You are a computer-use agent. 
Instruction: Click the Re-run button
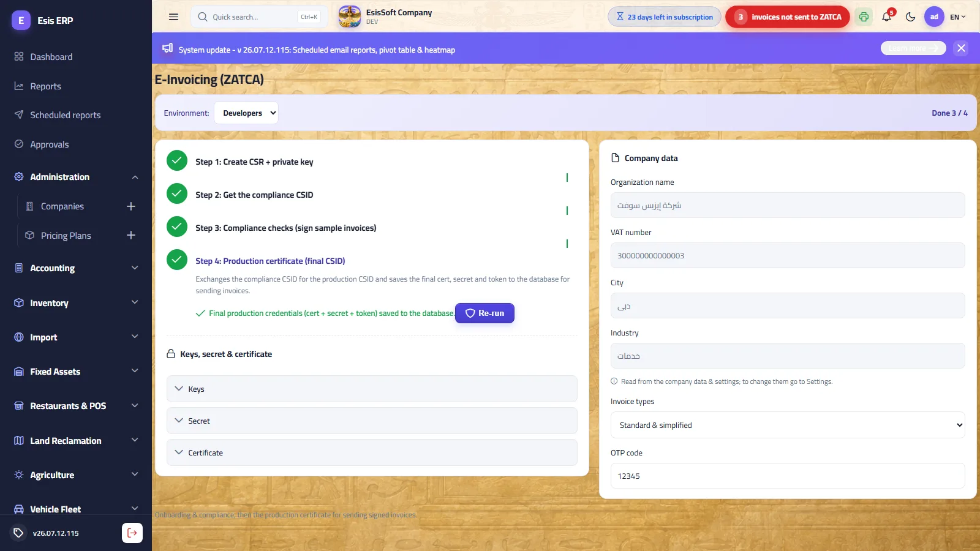coord(484,313)
